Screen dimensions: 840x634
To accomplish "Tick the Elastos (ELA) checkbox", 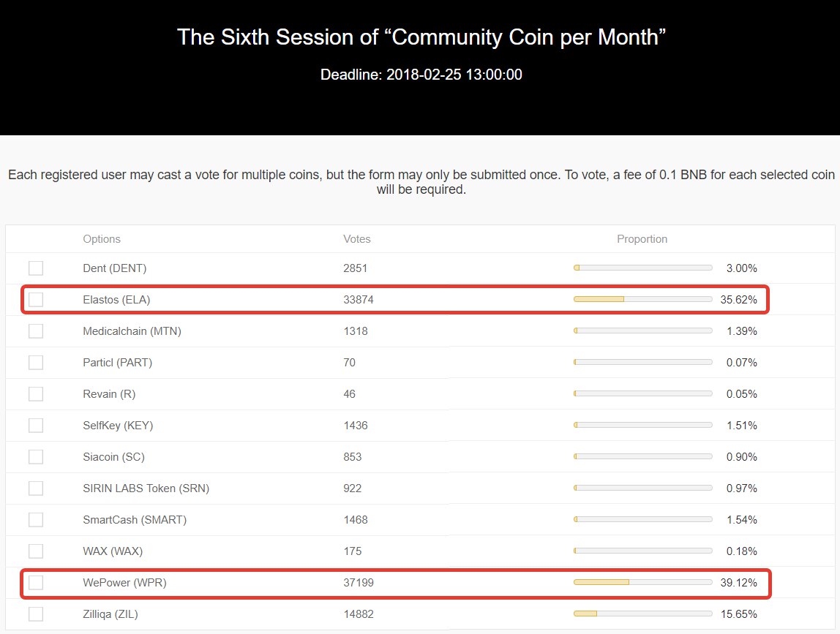I will tap(36, 300).
